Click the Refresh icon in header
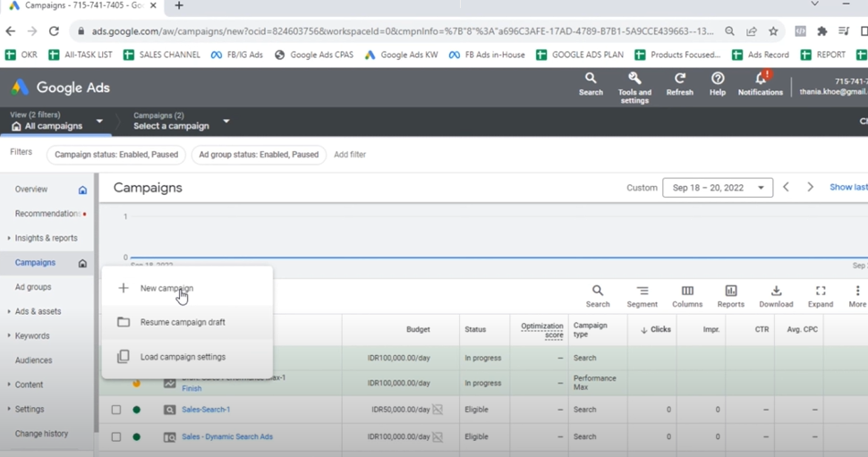The height and width of the screenshot is (457, 868). click(679, 80)
